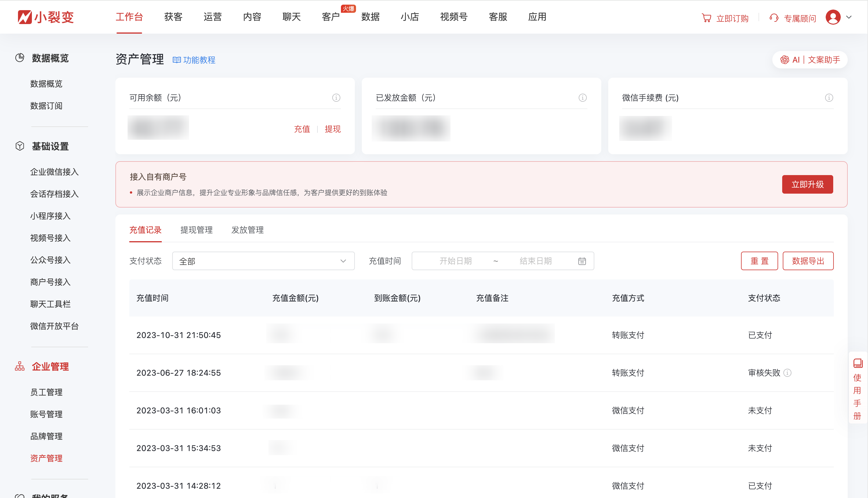Open the 获客 top menu
Viewport: 868px width, 498px height.
[x=173, y=17]
